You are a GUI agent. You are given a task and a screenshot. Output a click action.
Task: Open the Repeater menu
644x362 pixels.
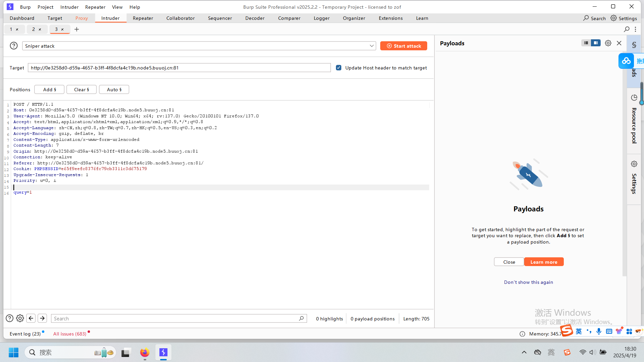95,7
